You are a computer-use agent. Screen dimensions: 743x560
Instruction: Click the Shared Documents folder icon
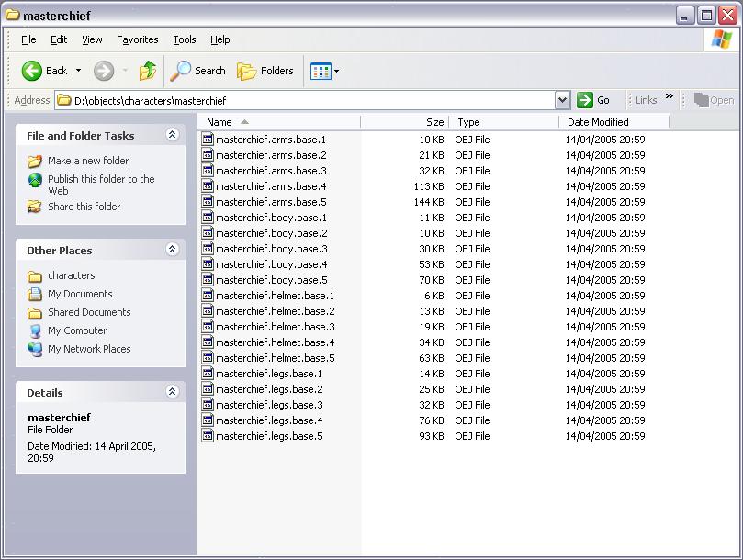pyautogui.click(x=35, y=313)
